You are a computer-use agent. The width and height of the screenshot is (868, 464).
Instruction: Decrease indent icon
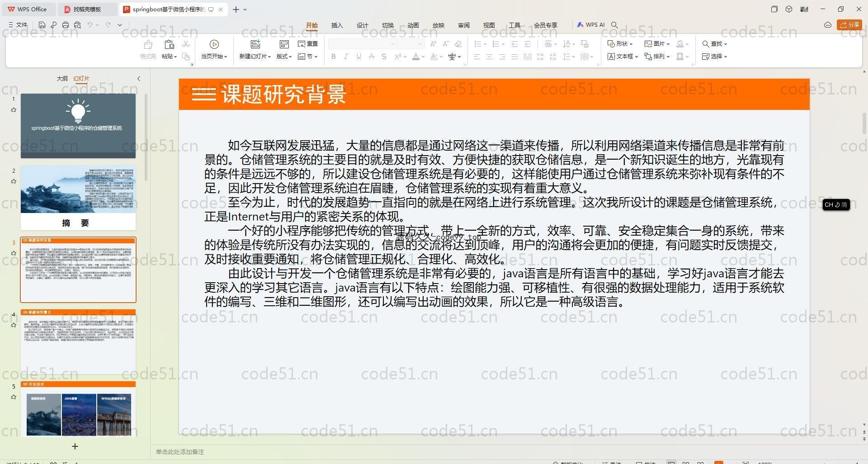click(514, 44)
